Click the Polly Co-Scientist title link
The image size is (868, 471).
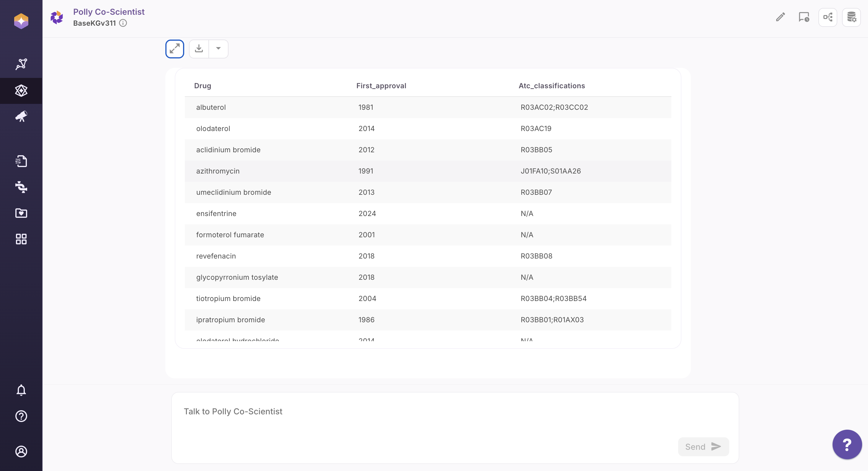point(109,12)
